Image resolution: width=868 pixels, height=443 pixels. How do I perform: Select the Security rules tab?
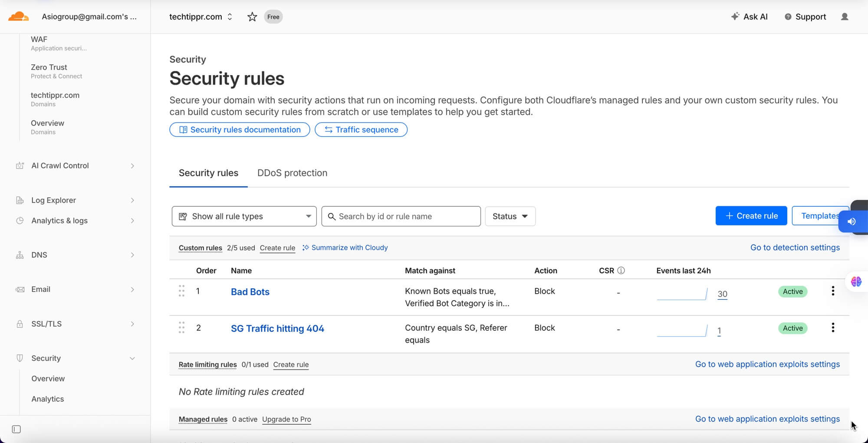click(x=208, y=173)
